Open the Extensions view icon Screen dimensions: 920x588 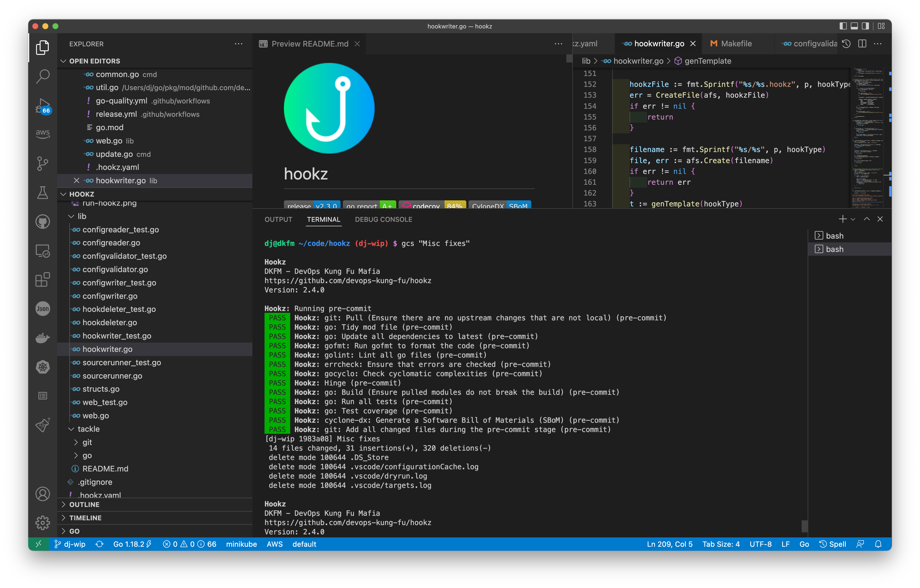[42, 279]
